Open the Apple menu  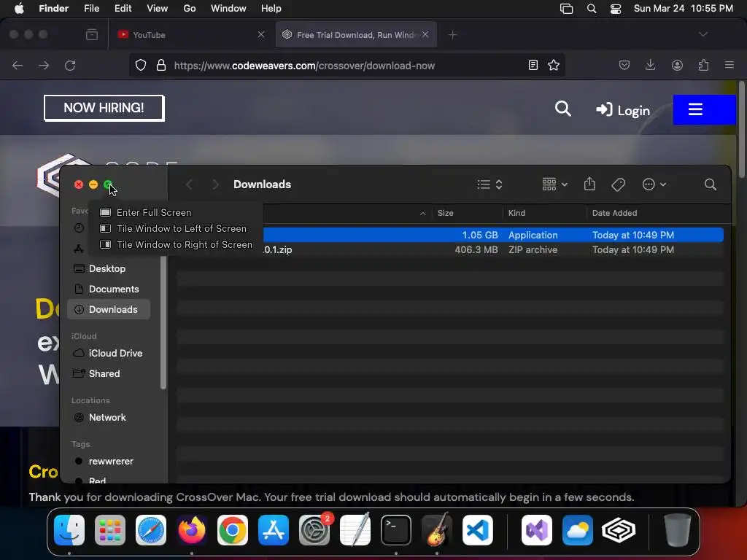[x=19, y=9]
